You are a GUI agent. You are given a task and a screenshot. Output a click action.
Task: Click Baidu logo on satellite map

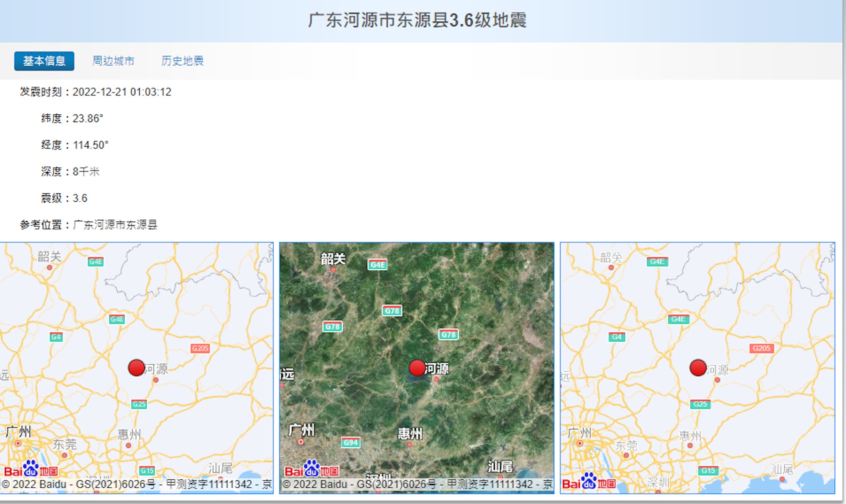(x=312, y=470)
